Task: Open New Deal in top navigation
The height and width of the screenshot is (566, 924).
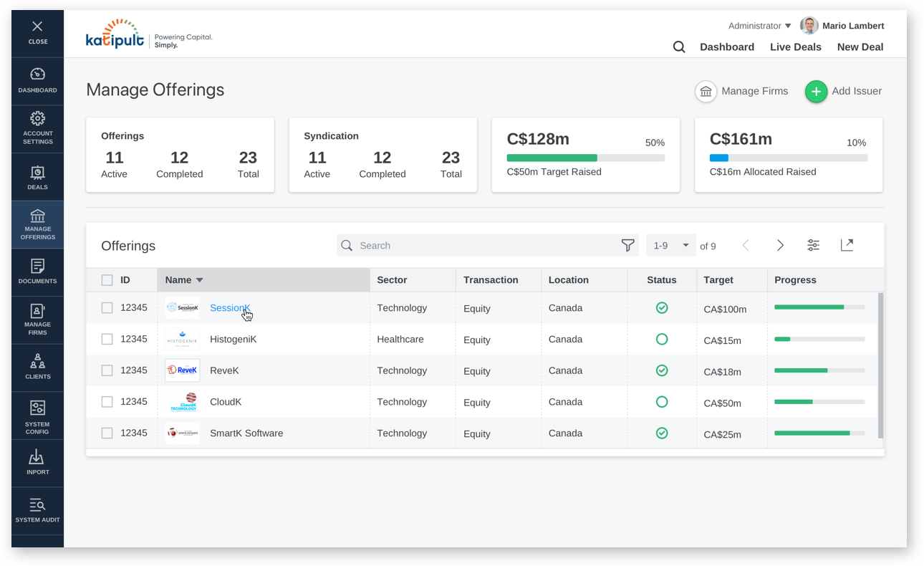Action: pos(860,47)
